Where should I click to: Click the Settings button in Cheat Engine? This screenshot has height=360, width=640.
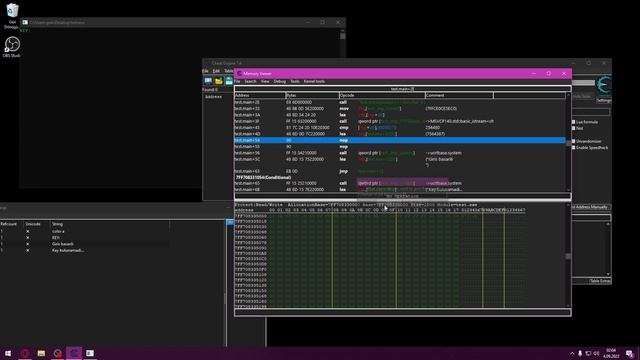[x=604, y=100]
